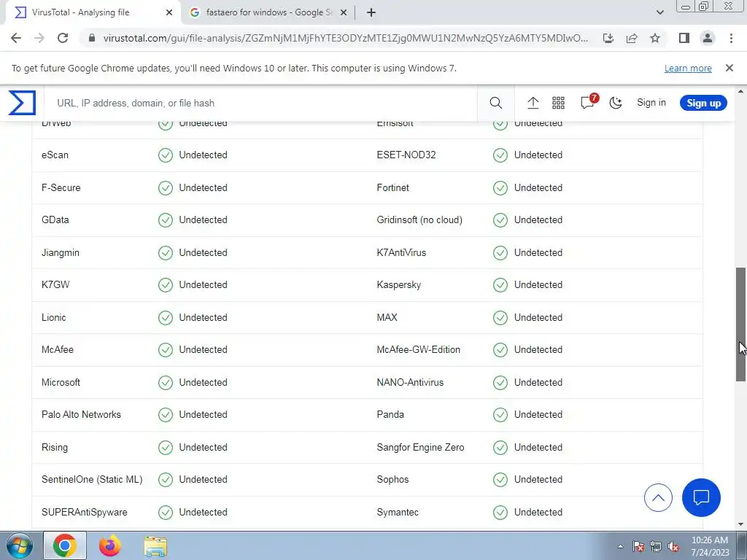The image size is (747, 560).
Task: Focus the URL, IP address search field
Action: 260,103
